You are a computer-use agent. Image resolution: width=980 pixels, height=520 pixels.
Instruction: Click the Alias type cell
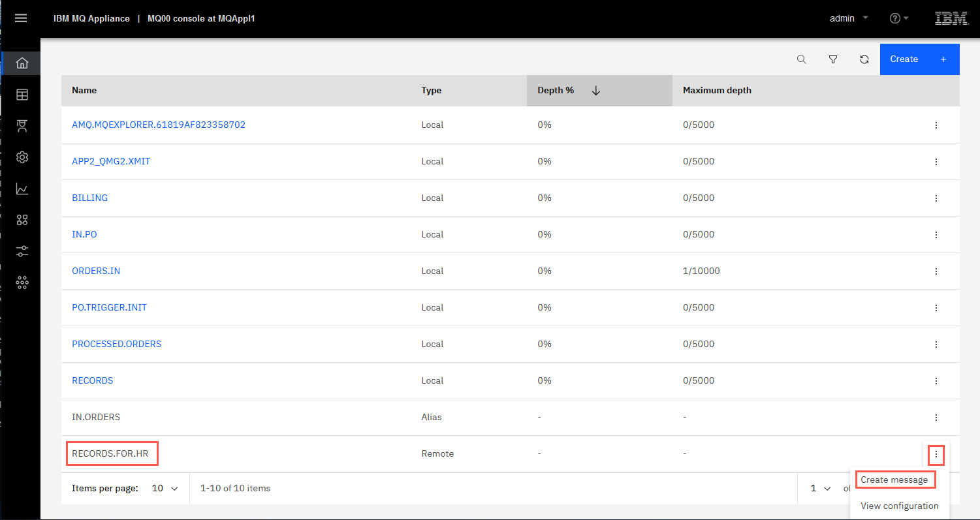pos(432,417)
